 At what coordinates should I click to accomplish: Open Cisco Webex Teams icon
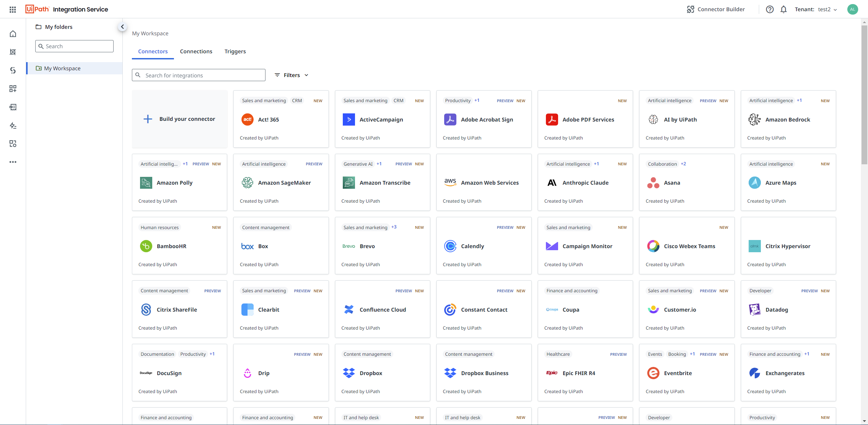[x=653, y=246]
